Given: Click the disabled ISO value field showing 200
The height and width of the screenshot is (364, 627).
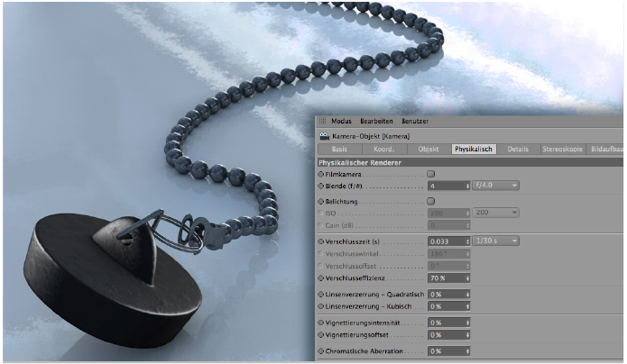Looking at the screenshot, I should pyautogui.click(x=447, y=213).
